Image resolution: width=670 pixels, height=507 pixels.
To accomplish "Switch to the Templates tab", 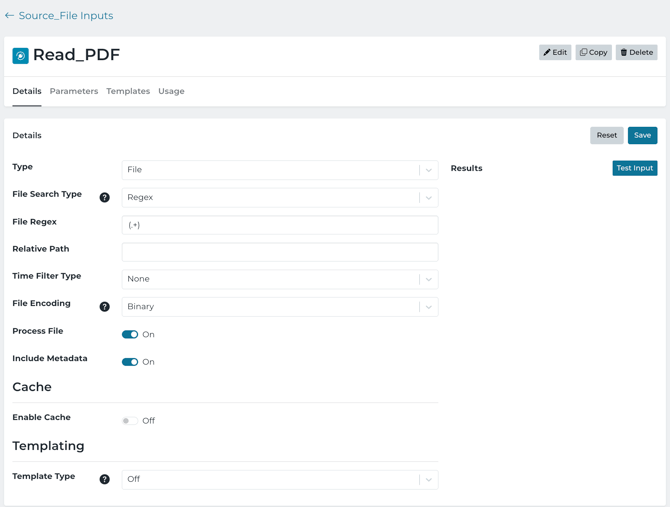I will coord(128,91).
